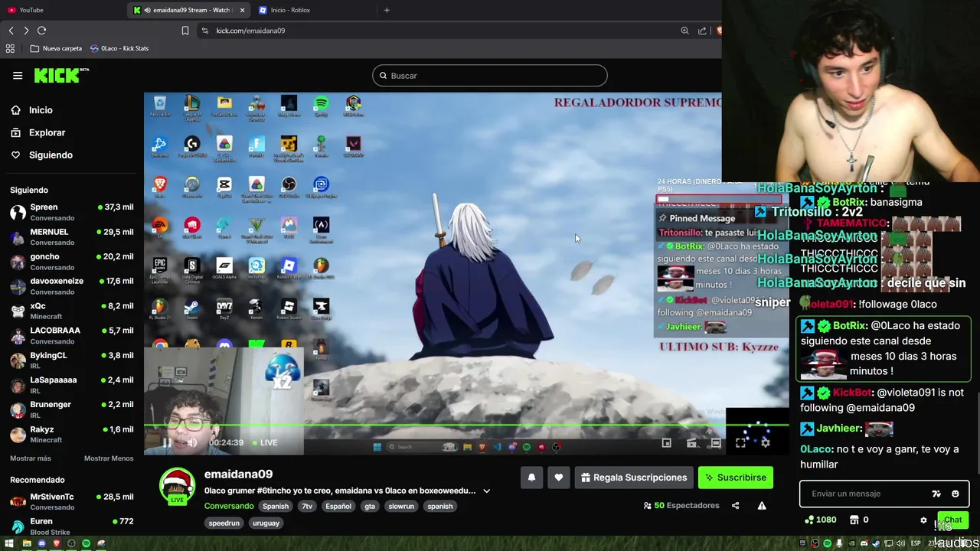This screenshot has height=551, width=980.
Task: Open the 7TV emote picker icon
Action: point(936,494)
